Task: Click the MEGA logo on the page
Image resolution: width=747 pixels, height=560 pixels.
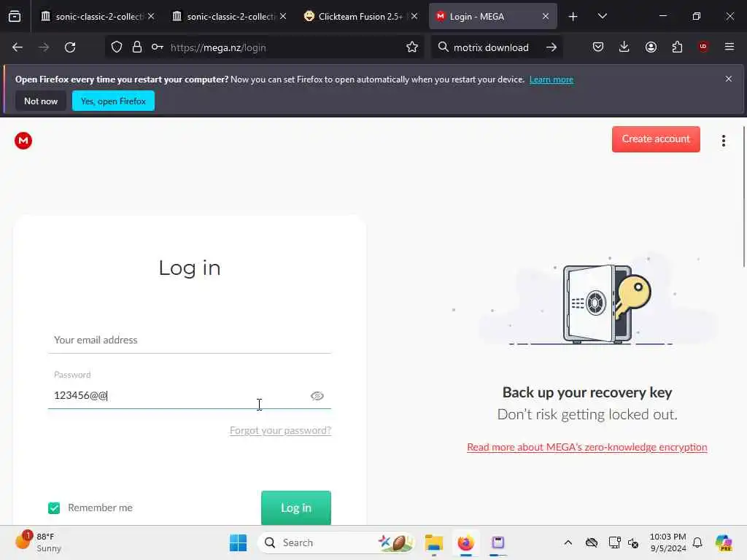Action: (x=23, y=141)
